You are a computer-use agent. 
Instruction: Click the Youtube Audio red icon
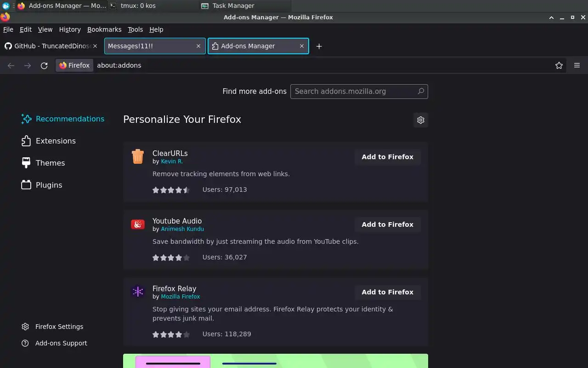click(x=138, y=224)
